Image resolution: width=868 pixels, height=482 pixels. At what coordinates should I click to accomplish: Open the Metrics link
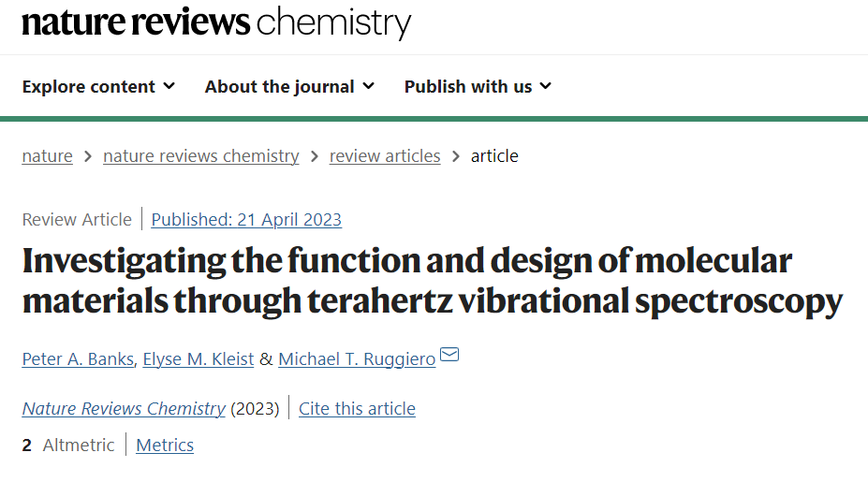(x=165, y=445)
